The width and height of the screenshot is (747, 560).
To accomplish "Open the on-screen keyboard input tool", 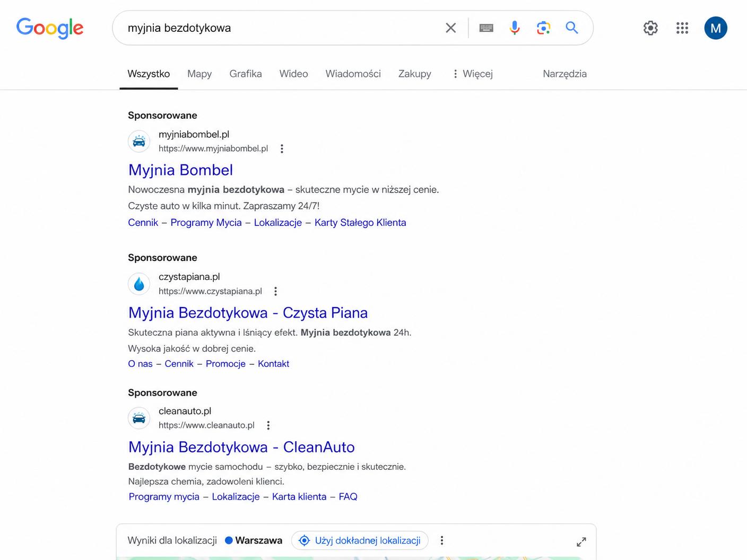I will [x=486, y=28].
